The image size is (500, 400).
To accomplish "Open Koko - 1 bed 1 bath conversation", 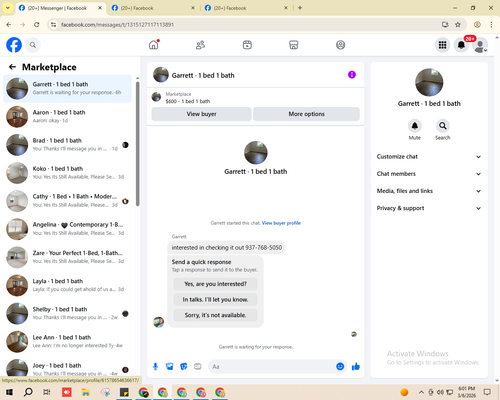I will pos(68,173).
